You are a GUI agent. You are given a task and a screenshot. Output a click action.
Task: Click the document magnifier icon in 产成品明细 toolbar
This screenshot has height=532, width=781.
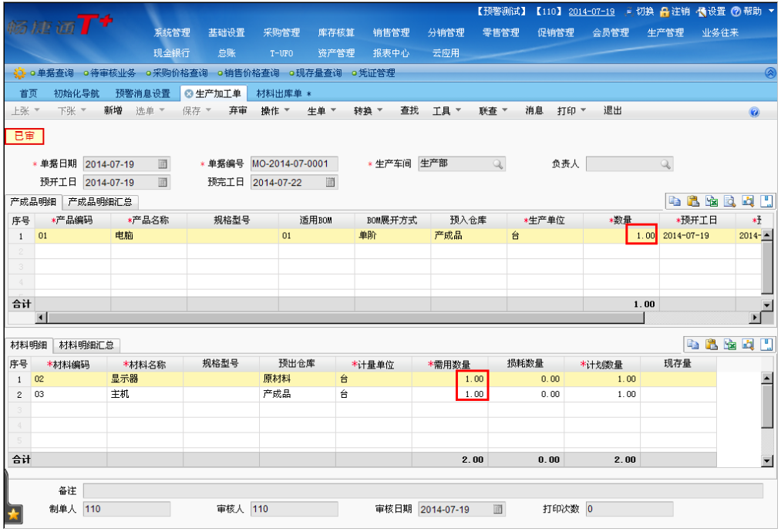tap(729, 201)
